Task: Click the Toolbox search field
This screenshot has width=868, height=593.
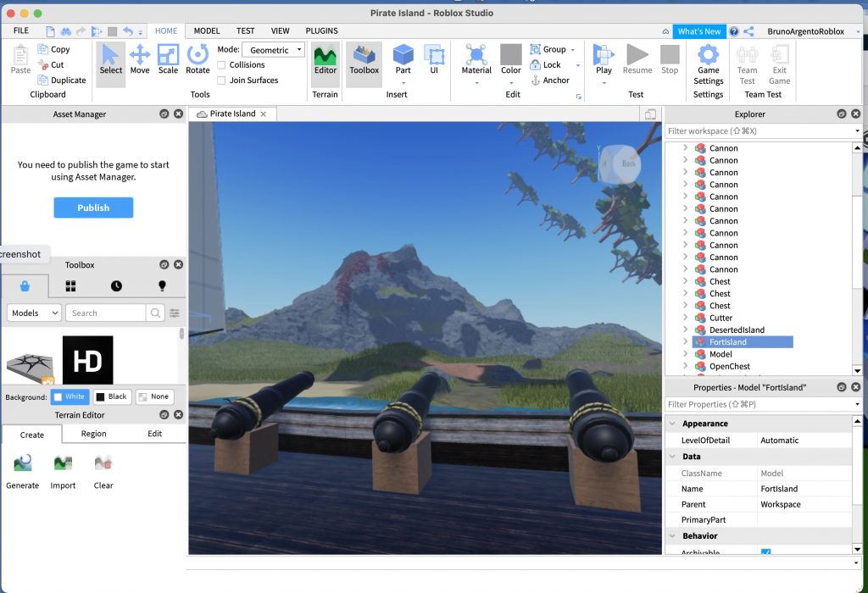Action: (x=106, y=313)
